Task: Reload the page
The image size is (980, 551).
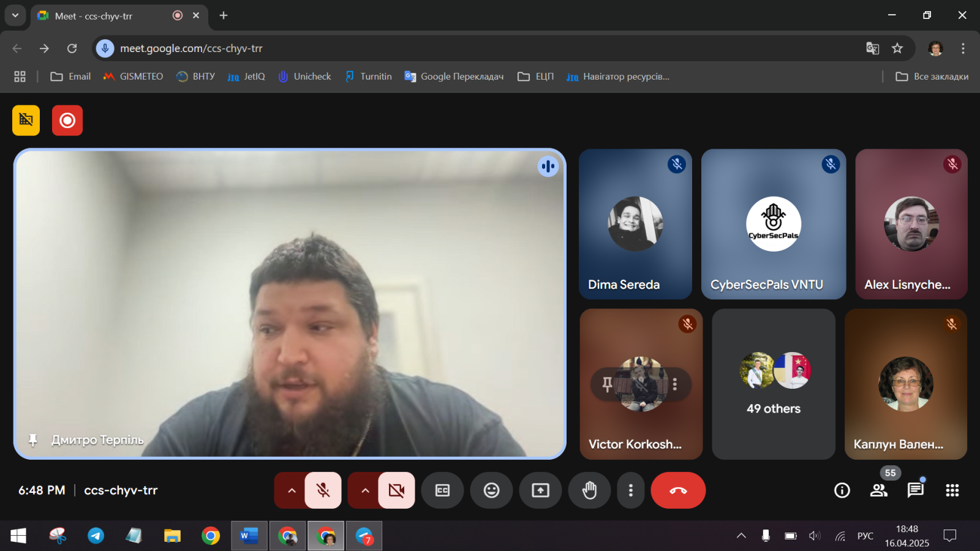Action: point(72,48)
